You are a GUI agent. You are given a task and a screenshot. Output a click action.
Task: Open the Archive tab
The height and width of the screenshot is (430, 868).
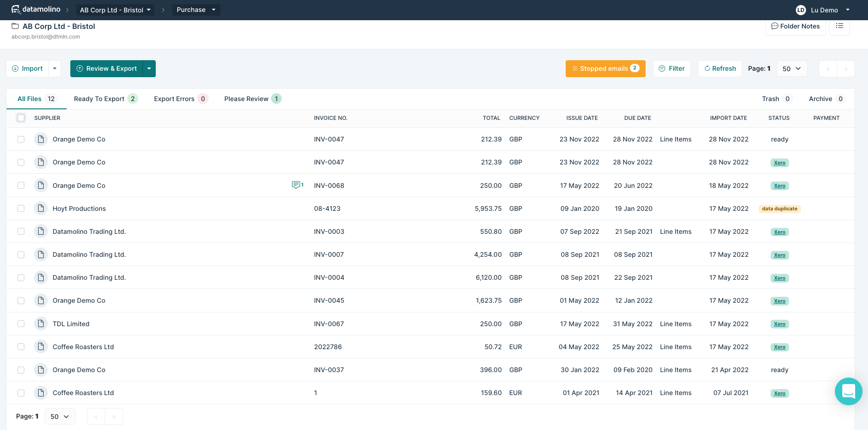point(827,99)
